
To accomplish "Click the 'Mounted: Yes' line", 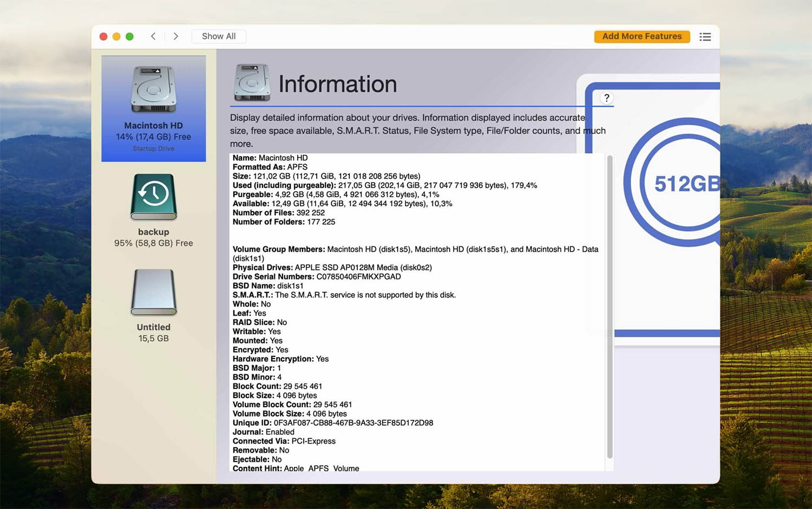I will (x=258, y=341).
